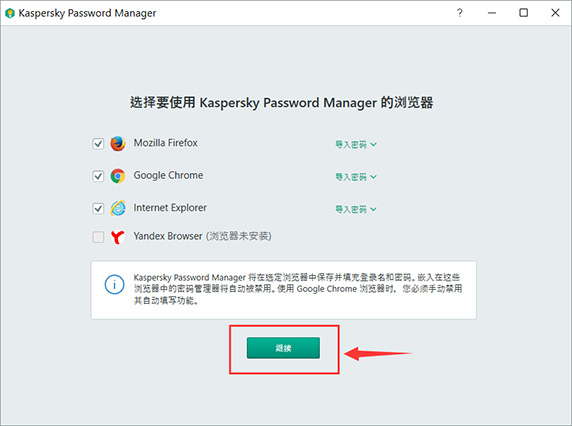The width and height of the screenshot is (572, 426).
Task: Uncheck the Google Chrome checkbox
Action: 98,176
